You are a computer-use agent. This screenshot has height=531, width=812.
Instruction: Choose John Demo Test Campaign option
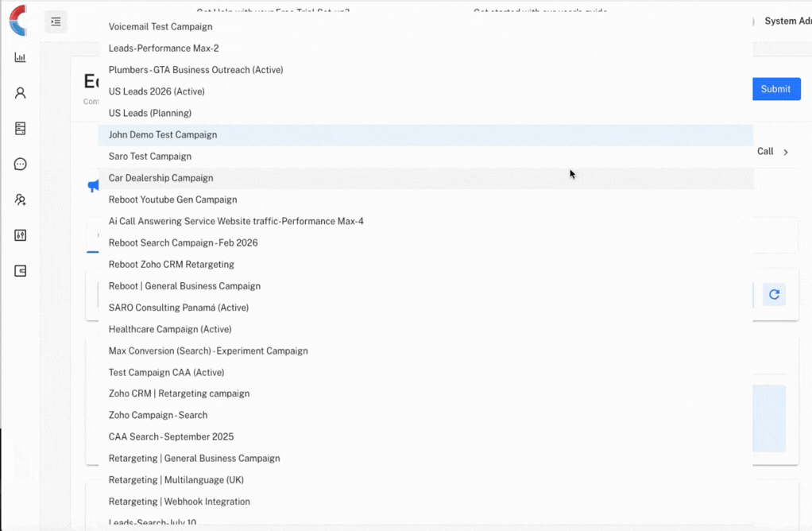163,135
